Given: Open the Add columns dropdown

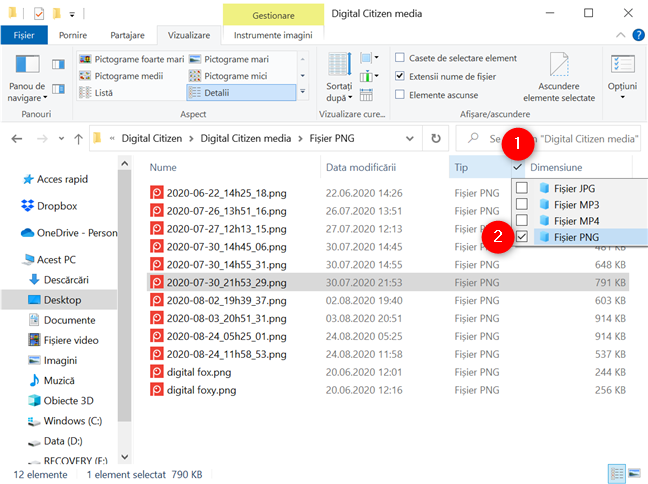Looking at the screenshot, I should 369,76.
